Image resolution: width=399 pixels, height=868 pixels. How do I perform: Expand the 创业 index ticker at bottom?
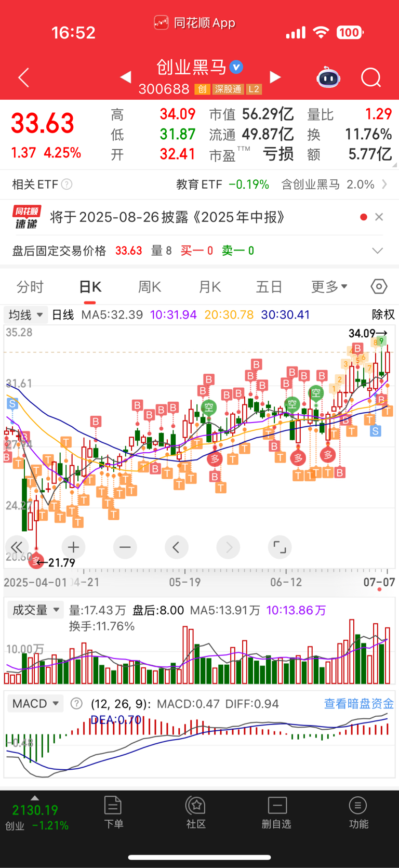(x=35, y=798)
